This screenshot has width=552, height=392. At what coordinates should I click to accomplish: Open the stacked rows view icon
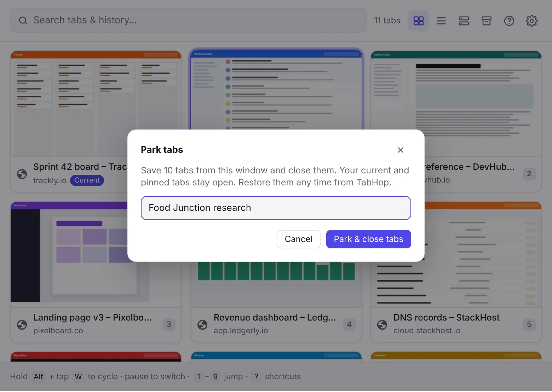[x=464, y=21]
